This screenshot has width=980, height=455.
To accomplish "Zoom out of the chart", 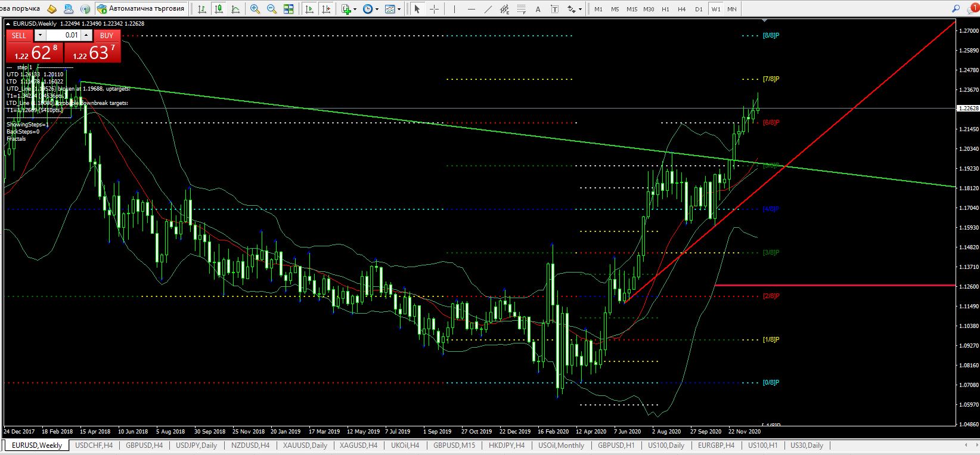I will tap(272, 9).
